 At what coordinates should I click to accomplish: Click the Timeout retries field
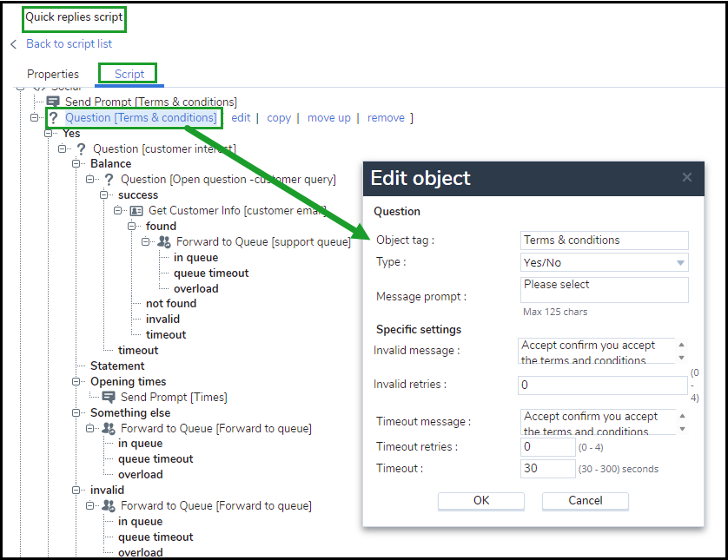(548, 447)
